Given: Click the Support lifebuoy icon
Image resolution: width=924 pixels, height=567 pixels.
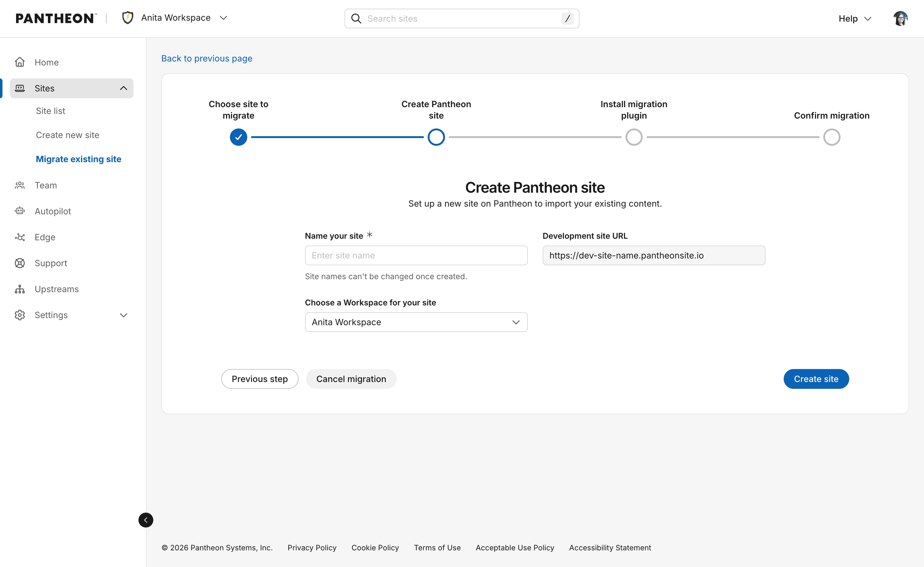Looking at the screenshot, I should pos(20,263).
